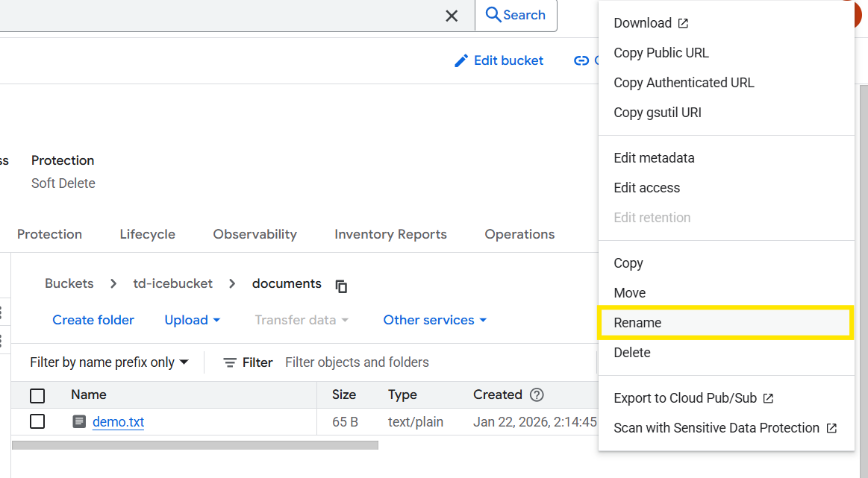This screenshot has width=868, height=478.
Task: Check the box for demo.txt row
Action: [x=37, y=422]
